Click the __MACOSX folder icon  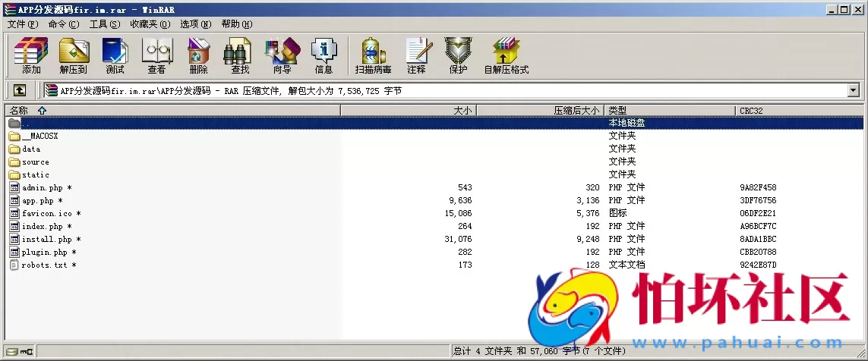pyautogui.click(x=14, y=136)
